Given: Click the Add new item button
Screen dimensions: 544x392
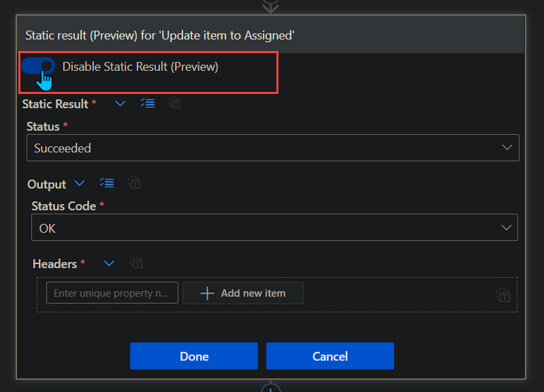Looking at the screenshot, I should tap(243, 293).
